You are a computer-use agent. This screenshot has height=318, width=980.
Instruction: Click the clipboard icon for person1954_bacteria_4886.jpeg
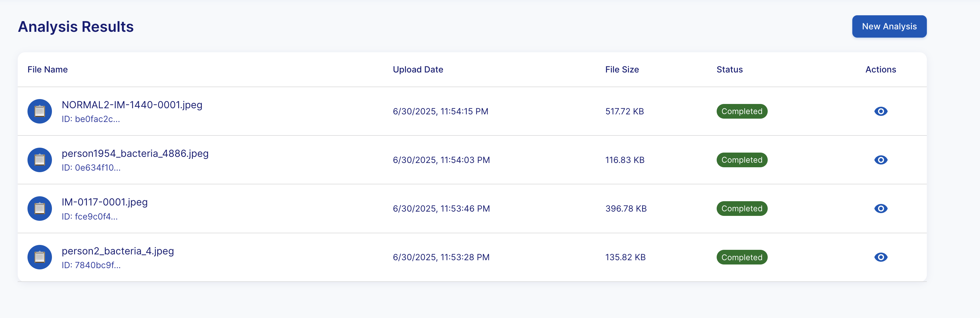coord(40,160)
